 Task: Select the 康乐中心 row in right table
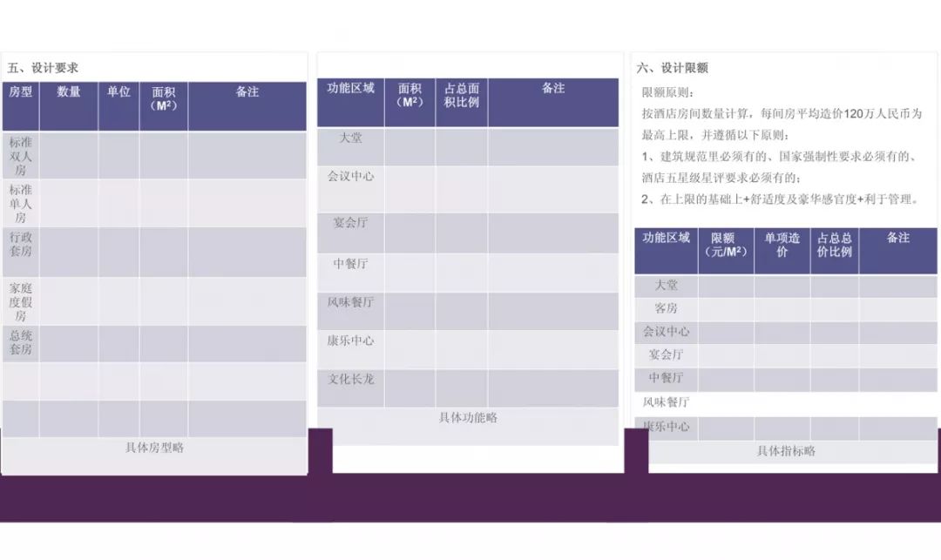tap(669, 428)
